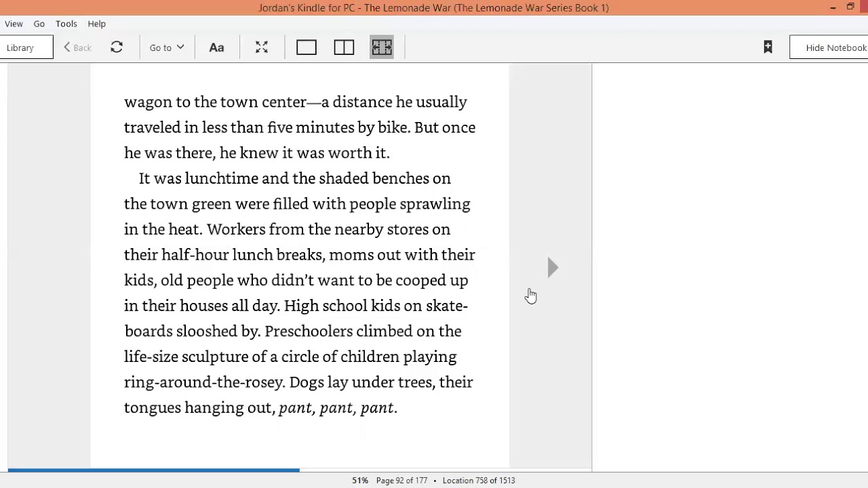Click 'Page 92 of 177' in status bar

pos(401,481)
